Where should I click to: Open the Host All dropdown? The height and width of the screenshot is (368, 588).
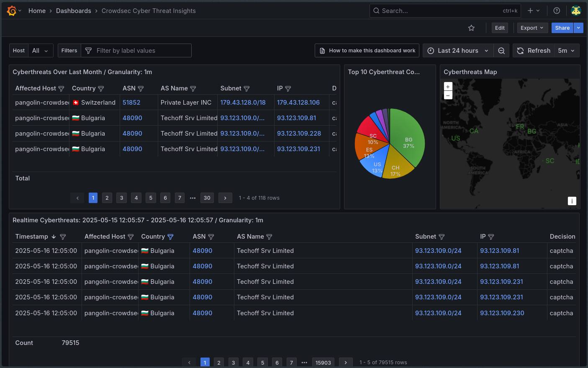pos(41,51)
